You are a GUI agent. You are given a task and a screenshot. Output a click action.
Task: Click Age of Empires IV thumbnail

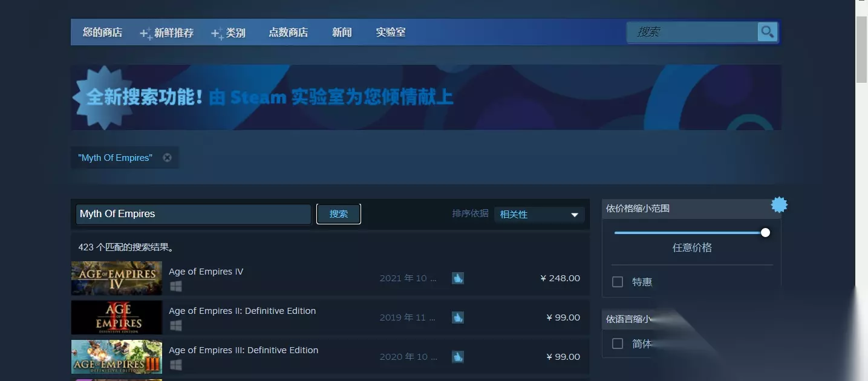[x=117, y=278]
